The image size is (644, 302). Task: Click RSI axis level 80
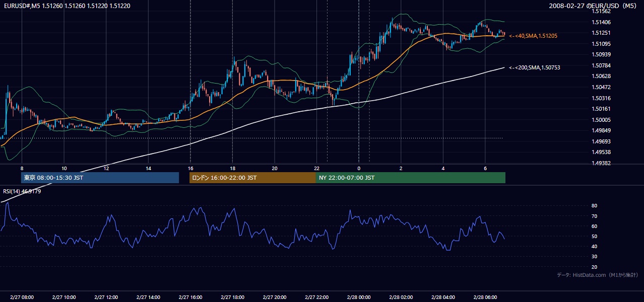click(594, 206)
